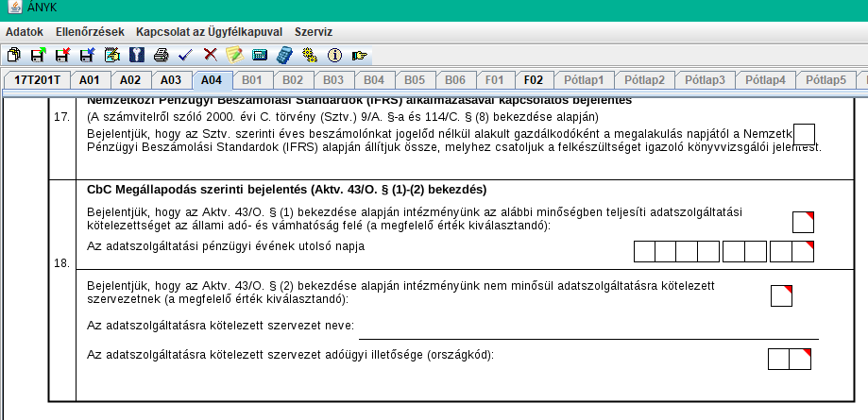
Task: Click the yellow gears settings icon
Action: (309, 55)
